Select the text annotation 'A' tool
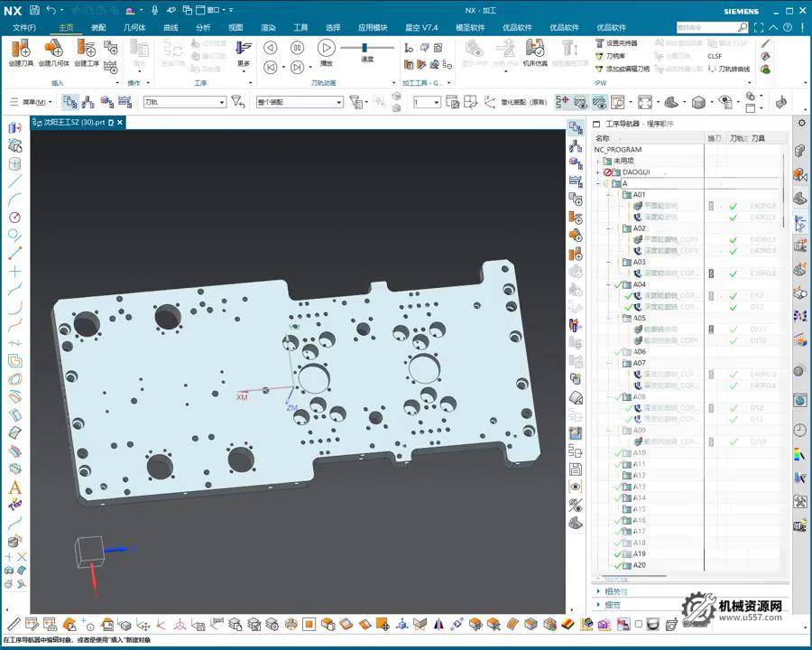Screen dimensions: 812x650 (14, 487)
